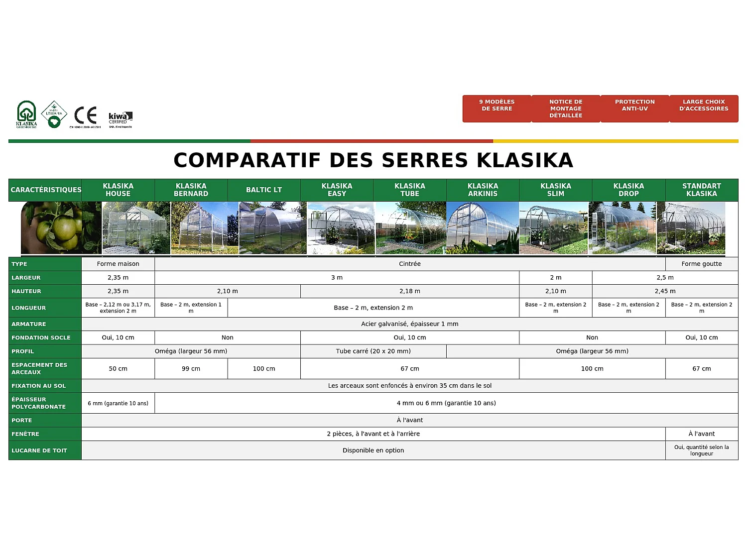
Task: Click the '99 cm' espacement cell
Action: 191,369
